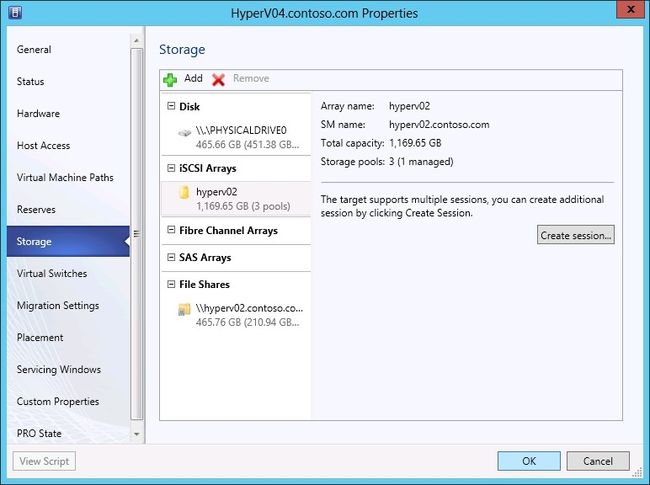The height and width of the screenshot is (485, 650).
Task: Open the Reserves page
Action: (68, 209)
